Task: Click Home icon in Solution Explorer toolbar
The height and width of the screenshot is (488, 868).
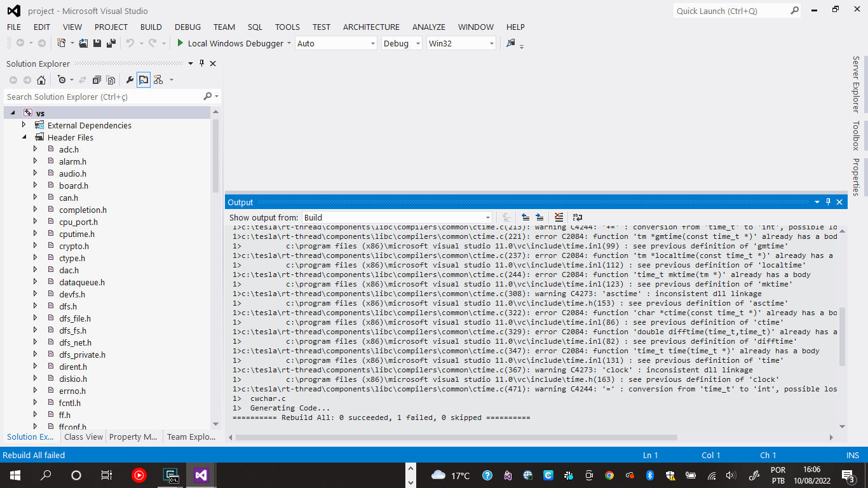Action: (41, 79)
